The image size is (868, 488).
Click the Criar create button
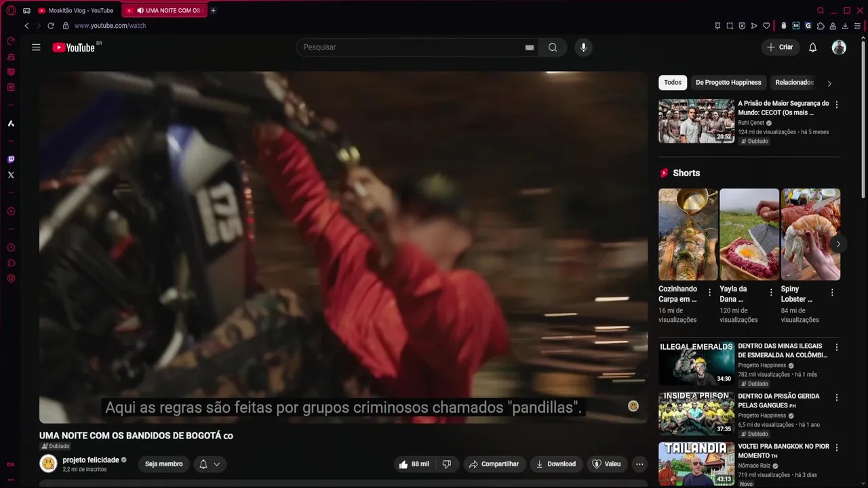780,47
